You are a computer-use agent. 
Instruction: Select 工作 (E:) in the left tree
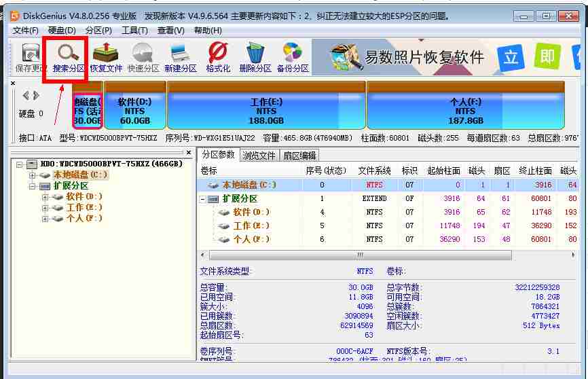point(84,208)
